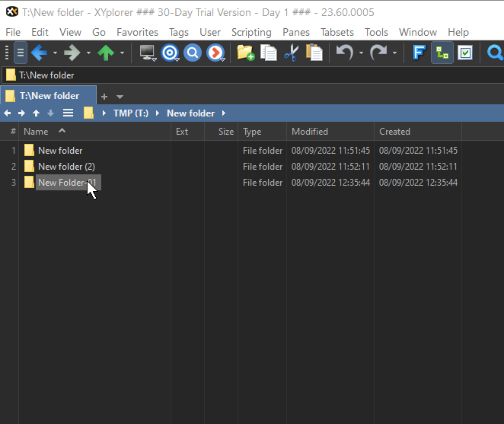Click the New Folder toolbar icon

tap(245, 53)
